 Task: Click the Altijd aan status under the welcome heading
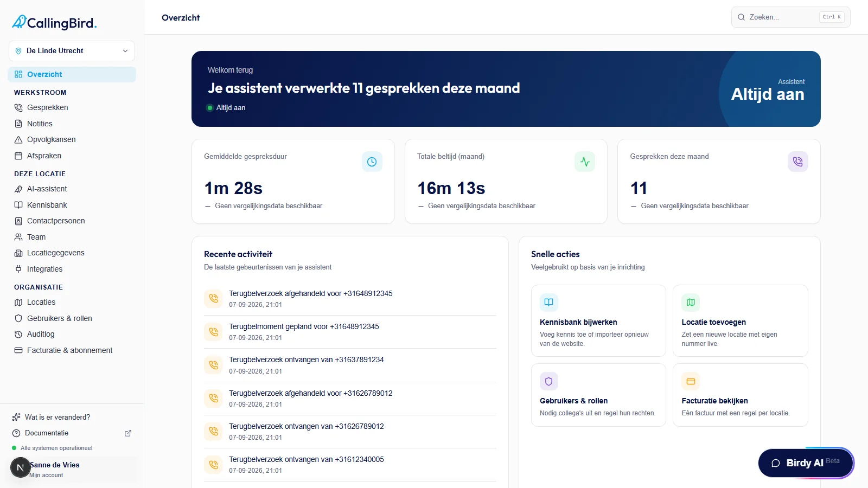(x=226, y=108)
